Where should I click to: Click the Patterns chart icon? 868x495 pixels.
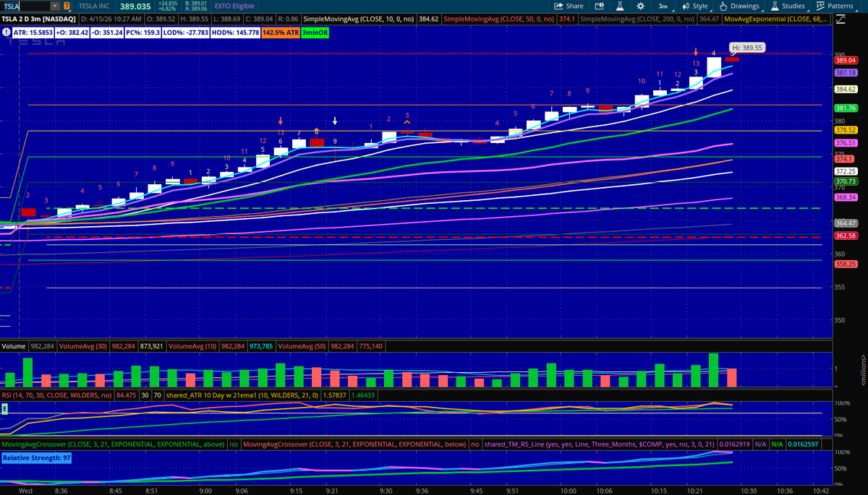pyautogui.click(x=820, y=6)
